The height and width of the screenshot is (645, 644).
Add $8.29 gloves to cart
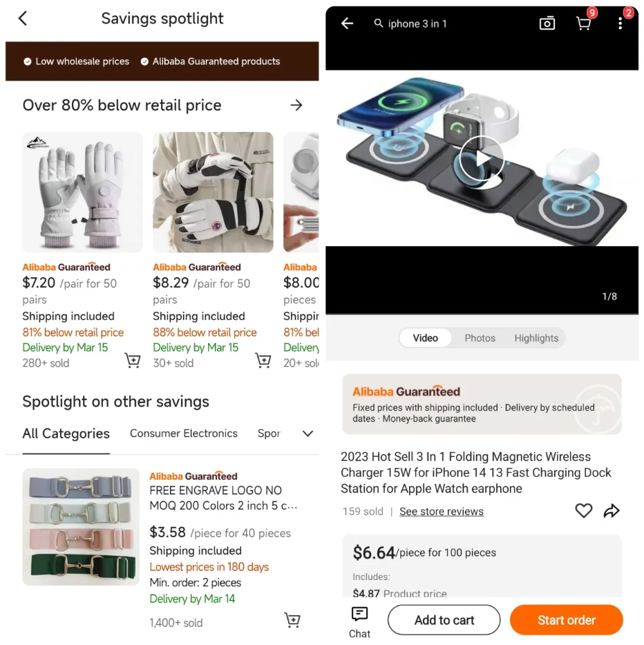[x=263, y=360]
